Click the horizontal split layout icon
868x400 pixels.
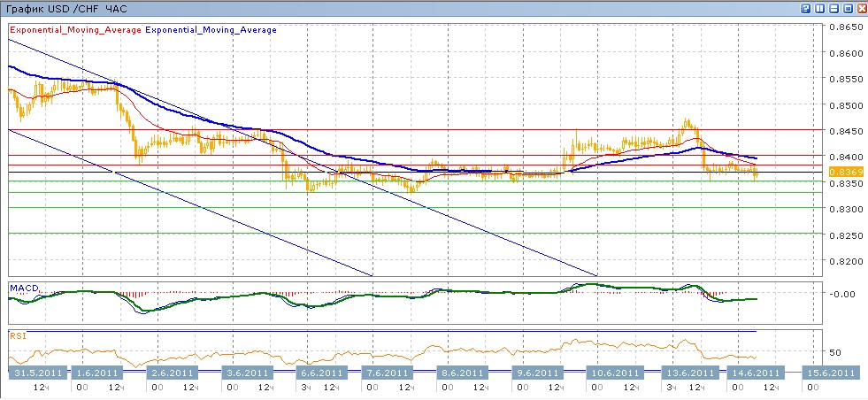pyautogui.click(x=833, y=8)
